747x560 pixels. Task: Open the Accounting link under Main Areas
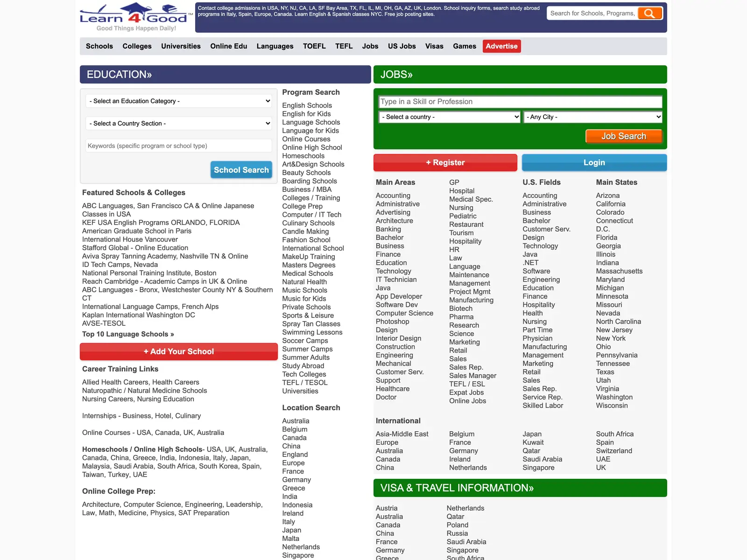393,196
